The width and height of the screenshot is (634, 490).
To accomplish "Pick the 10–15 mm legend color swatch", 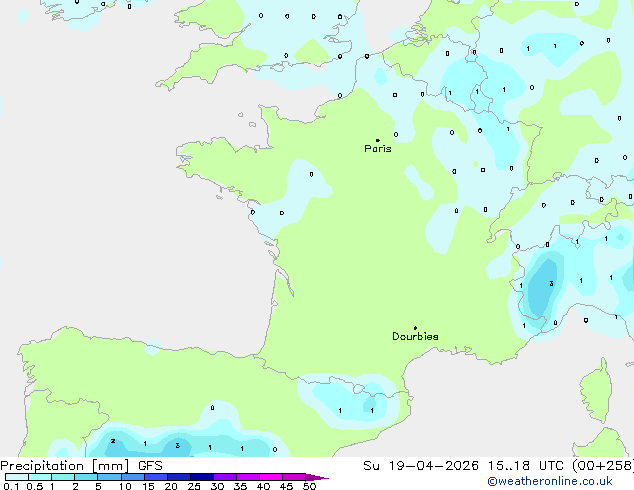I will point(133,477).
